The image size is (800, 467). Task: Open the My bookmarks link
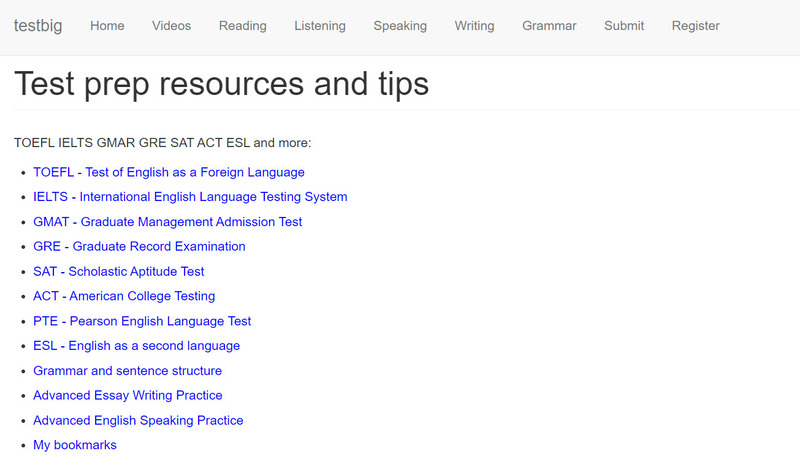(74, 445)
